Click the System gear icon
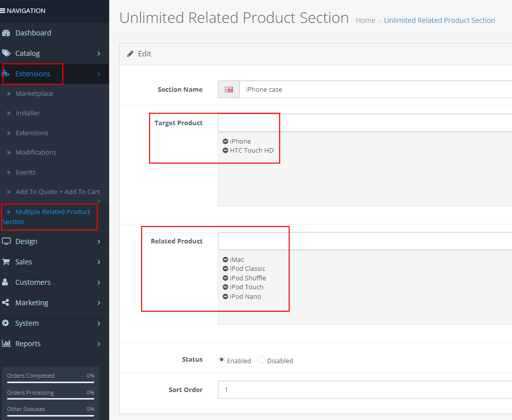This screenshot has height=420, width=512. click(5, 323)
